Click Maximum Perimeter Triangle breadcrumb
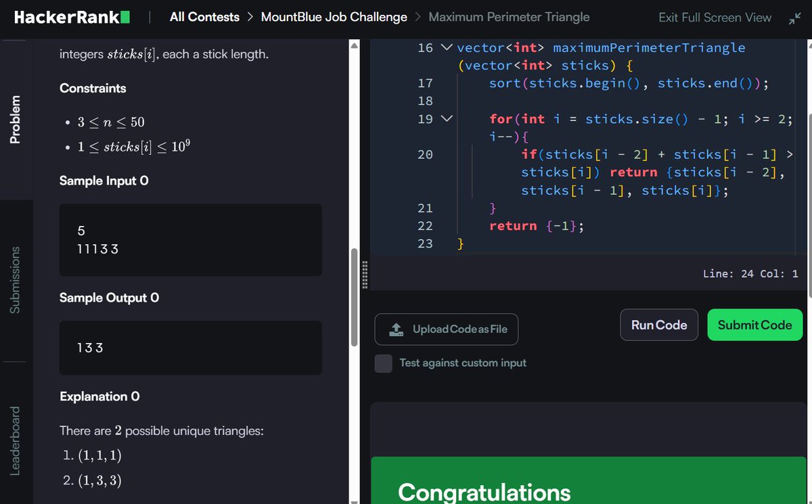 coord(510,18)
